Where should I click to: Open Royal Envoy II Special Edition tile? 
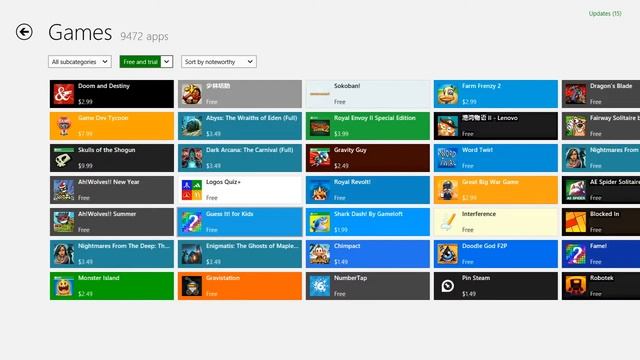pyautogui.click(x=368, y=126)
